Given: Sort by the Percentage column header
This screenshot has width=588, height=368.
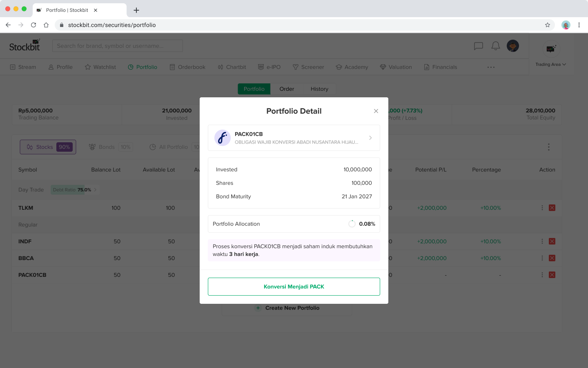Looking at the screenshot, I should 486,170.
